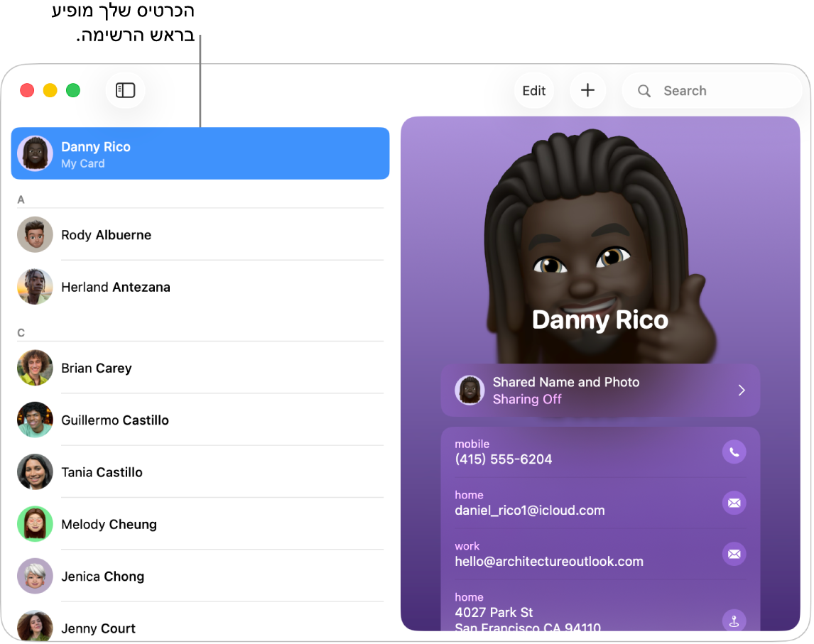Click the green zoom window button
This screenshot has width=814, height=644.
click(73, 90)
